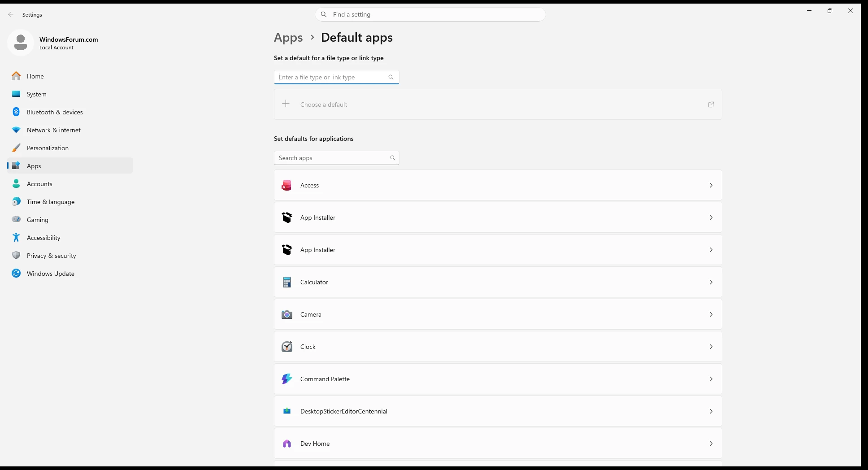Expand the Access row chevron

(x=711, y=185)
